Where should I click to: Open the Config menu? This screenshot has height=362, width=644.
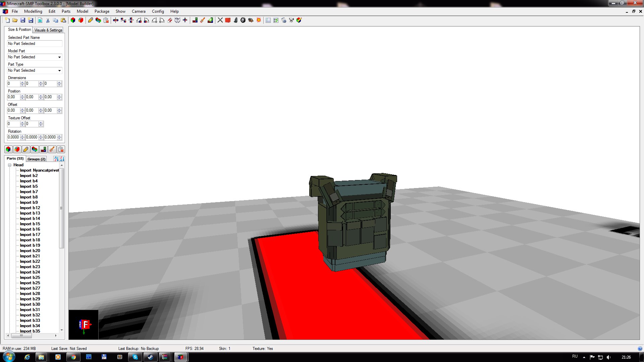click(x=158, y=11)
